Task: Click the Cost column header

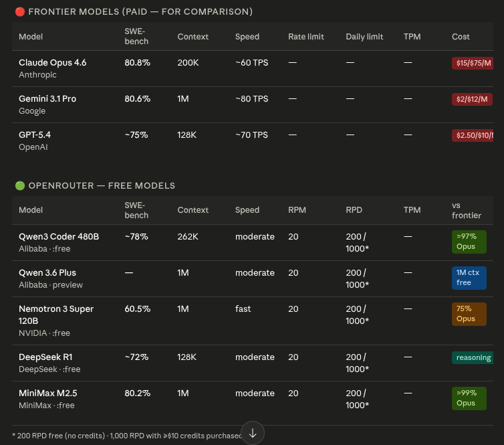Action: click(461, 36)
